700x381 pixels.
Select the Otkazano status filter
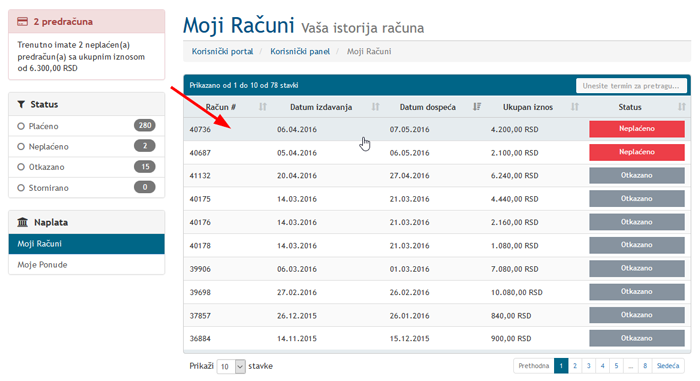86,167
